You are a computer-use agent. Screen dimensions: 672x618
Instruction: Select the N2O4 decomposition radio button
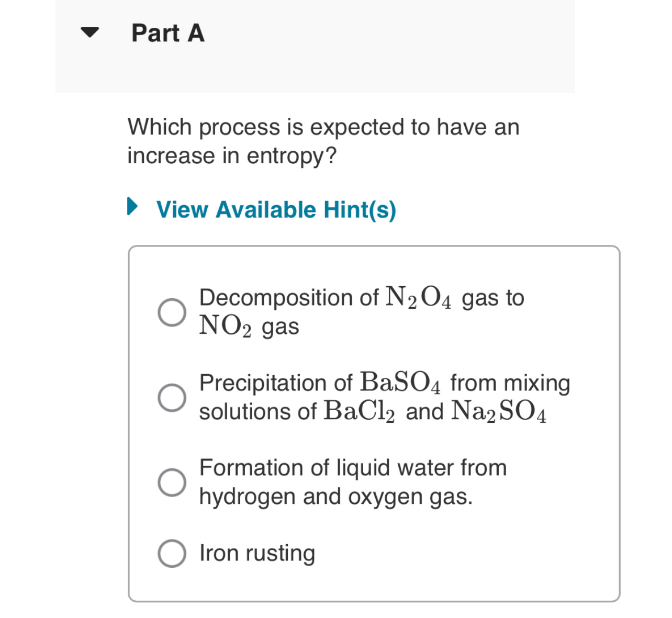[x=172, y=312]
